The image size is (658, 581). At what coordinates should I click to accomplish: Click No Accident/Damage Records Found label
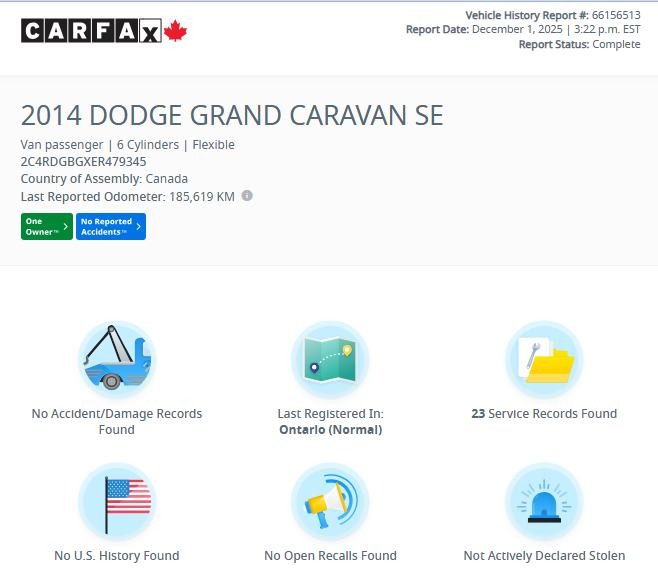pos(117,421)
